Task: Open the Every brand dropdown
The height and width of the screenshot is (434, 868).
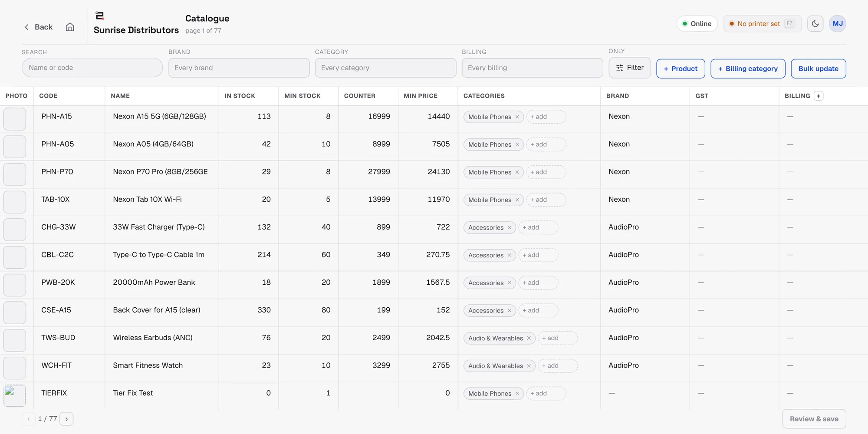Action: pyautogui.click(x=239, y=68)
